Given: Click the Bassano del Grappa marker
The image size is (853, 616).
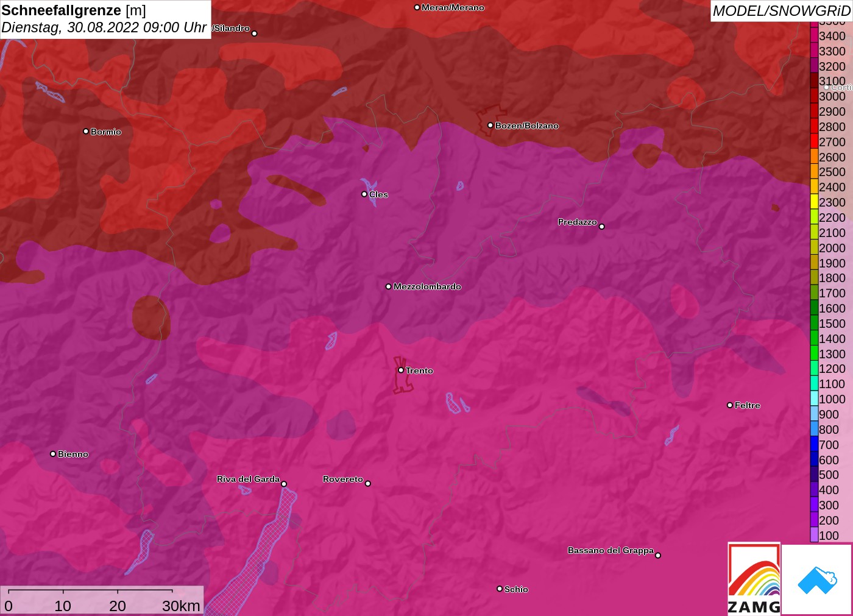Looking at the screenshot, I should point(658,555).
